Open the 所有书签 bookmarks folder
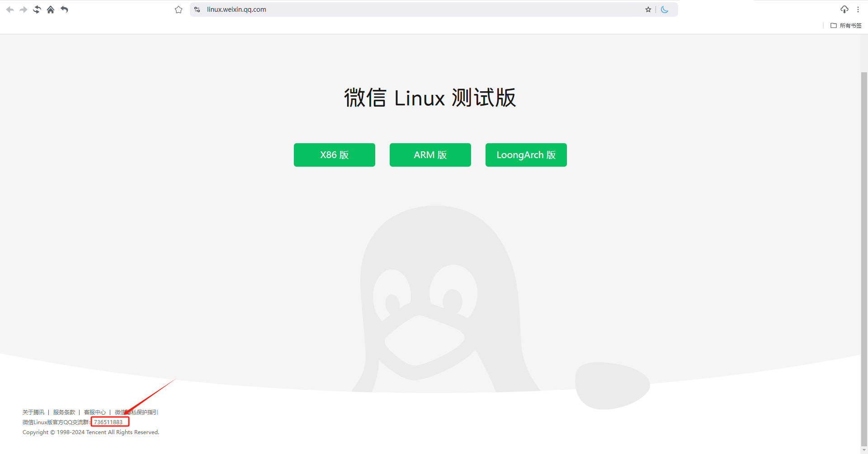The height and width of the screenshot is (454, 868). click(x=846, y=26)
